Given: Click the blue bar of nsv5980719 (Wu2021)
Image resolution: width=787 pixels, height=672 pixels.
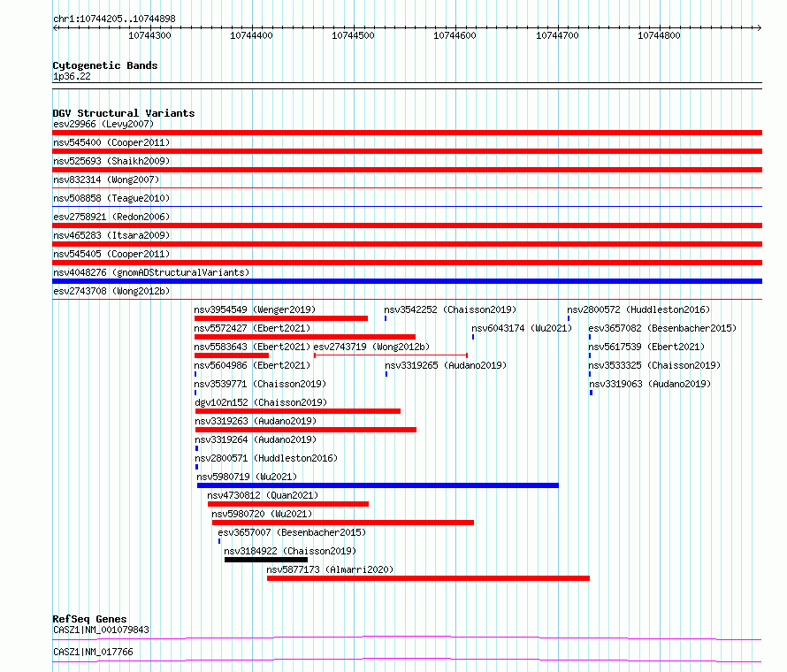Looking at the screenshot, I should pos(378,485).
